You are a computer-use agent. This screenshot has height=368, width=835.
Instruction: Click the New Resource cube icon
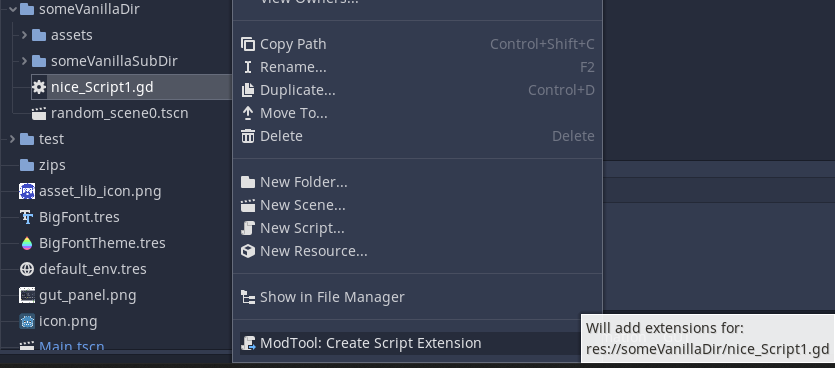(248, 251)
